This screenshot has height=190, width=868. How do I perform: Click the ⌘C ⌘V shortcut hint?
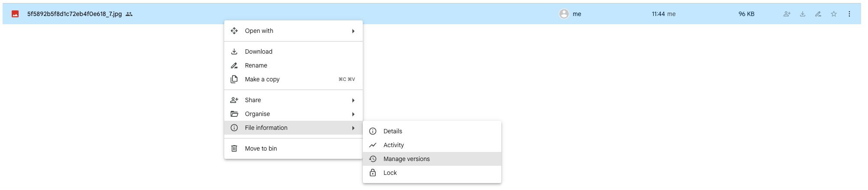click(347, 79)
